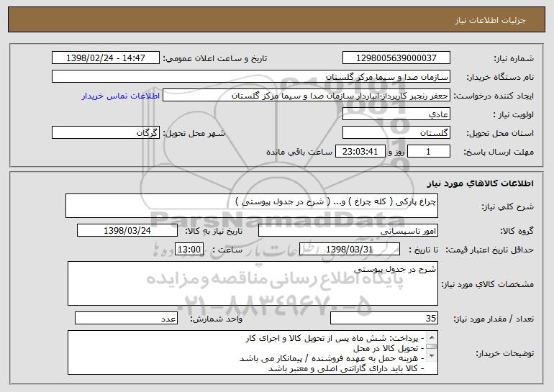Click the label واحد شمارش
The image size is (554, 392).
[x=217, y=319]
